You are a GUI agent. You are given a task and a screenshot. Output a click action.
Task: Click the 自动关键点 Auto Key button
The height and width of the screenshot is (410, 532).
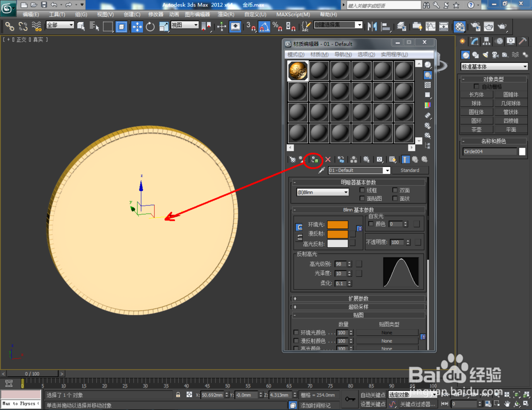click(373, 395)
